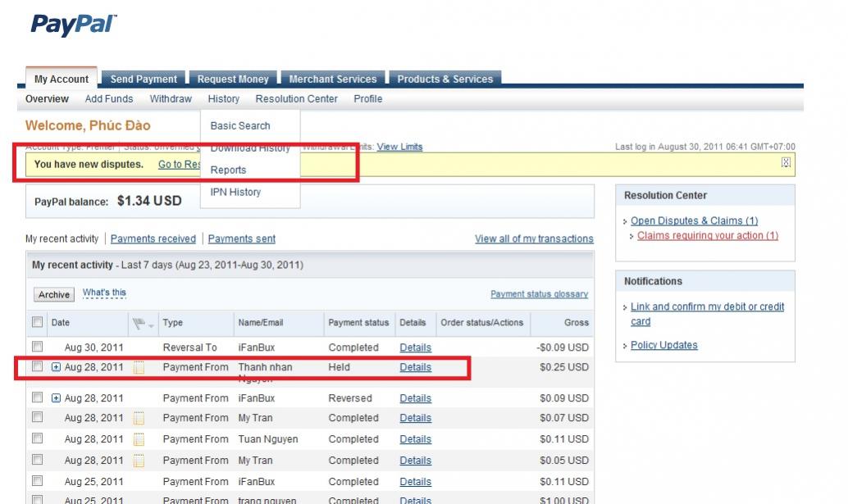This screenshot has width=848, height=504.
Task: Choose Download History from the menu
Action: tap(250, 148)
